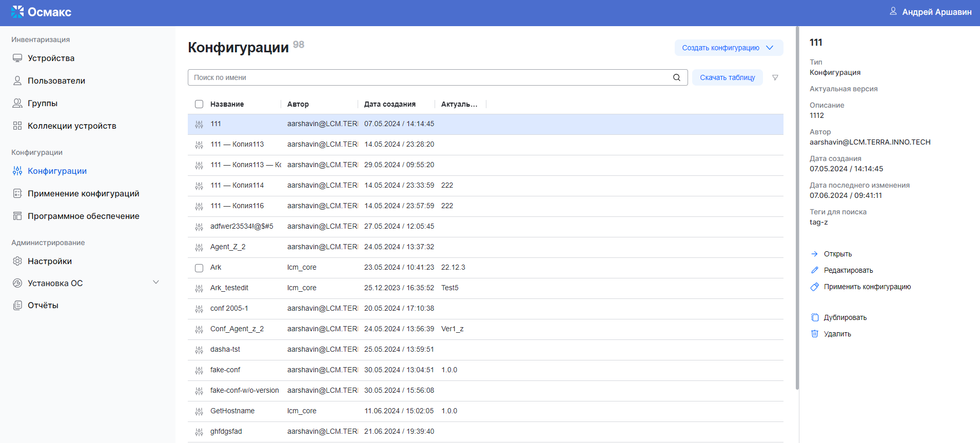Expand the Установка ОС submenu chevron

click(x=156, y=283)
